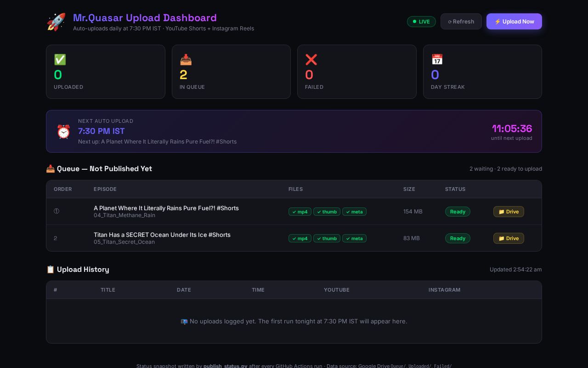Click meta badge for 05_Titan_Secret_Ocean

[x=354, y=238]
